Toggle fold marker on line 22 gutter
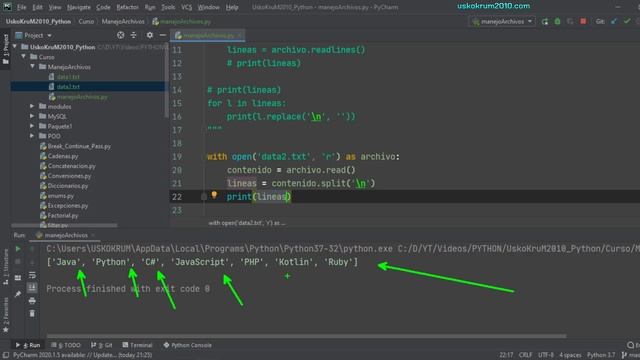The width and height of the screenshot is (640, 360). click(204, 197)
